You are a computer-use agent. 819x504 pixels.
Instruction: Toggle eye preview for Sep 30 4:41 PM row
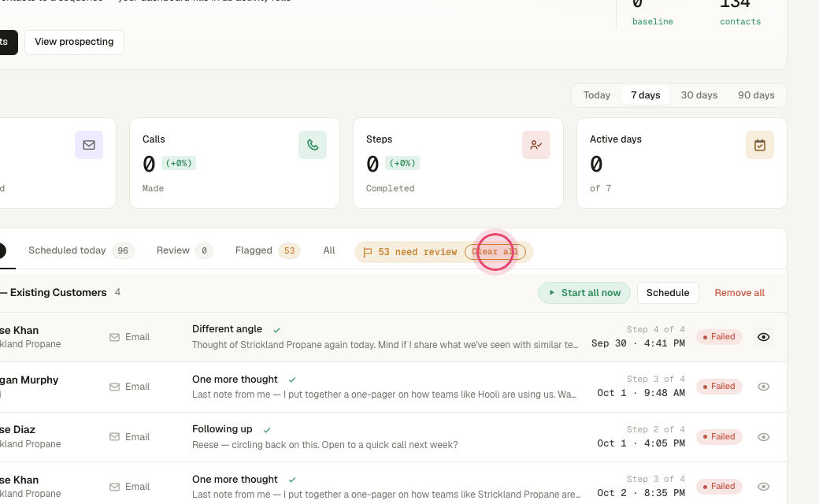coord(763,337)
